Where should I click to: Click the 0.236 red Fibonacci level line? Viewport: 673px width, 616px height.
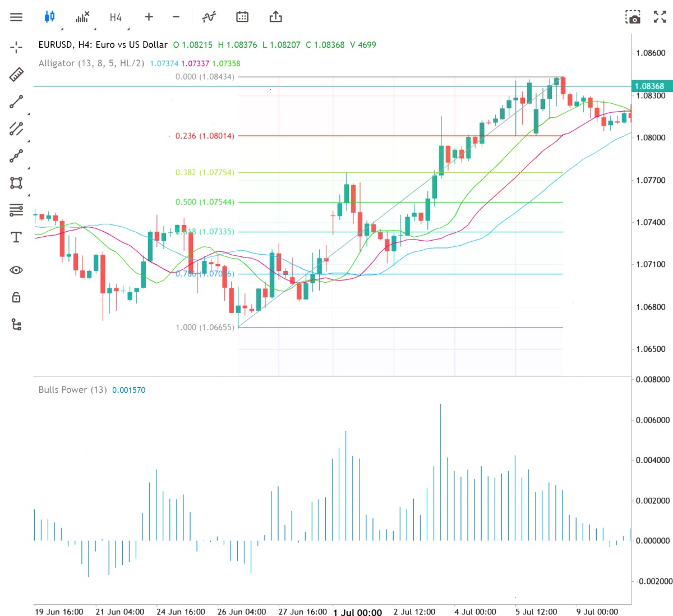399,136
